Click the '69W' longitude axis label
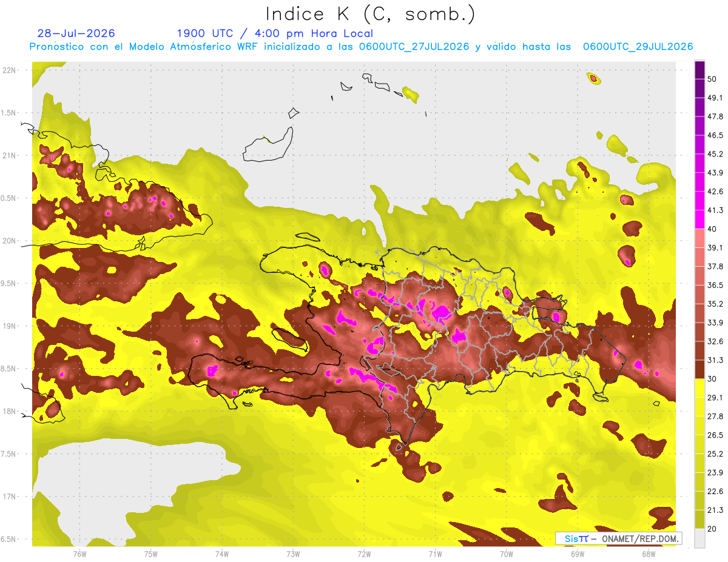 [x=577, y=554]
